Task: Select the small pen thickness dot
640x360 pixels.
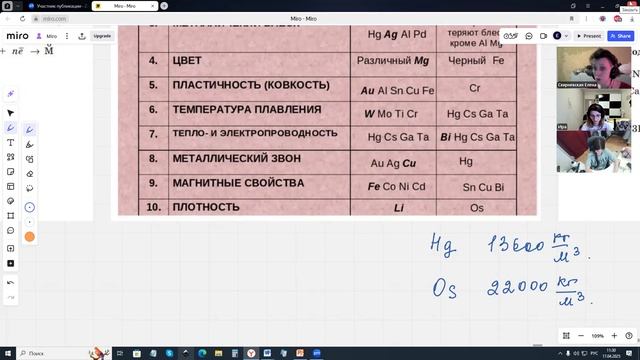Action: (29, 222)
